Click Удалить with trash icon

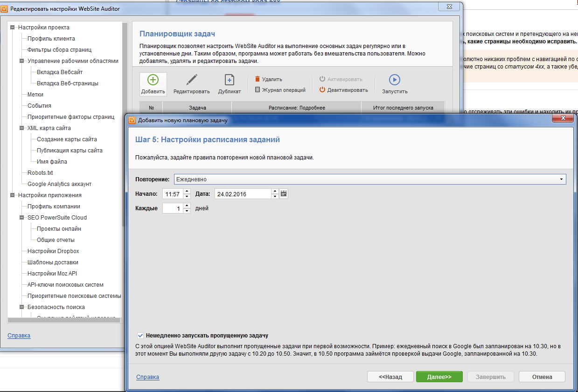(x=269, y=79)
